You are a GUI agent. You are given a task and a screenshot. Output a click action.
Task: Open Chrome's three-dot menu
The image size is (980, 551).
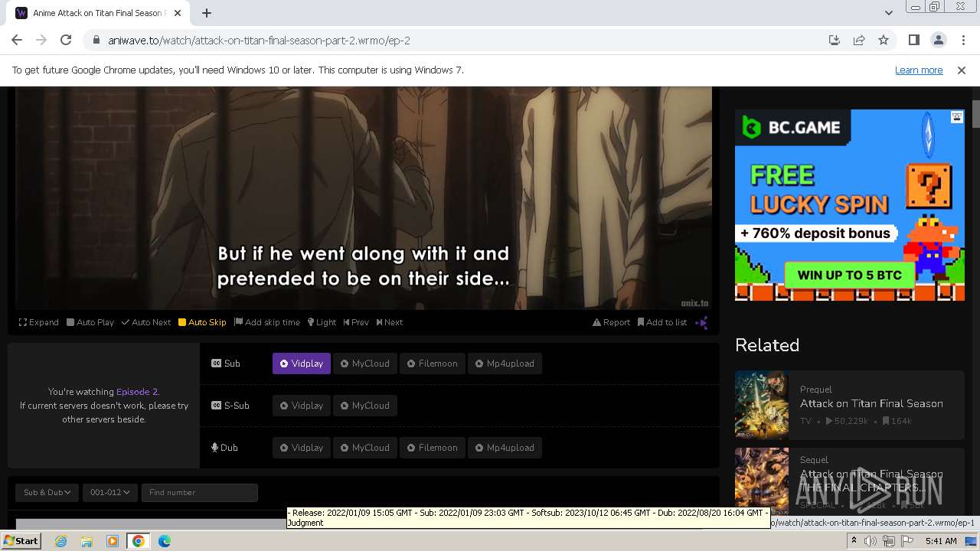pos(963,40)
